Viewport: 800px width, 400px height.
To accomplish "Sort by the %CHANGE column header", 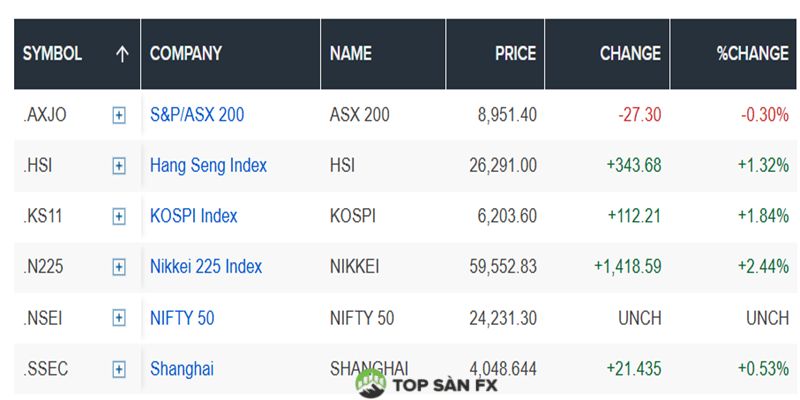I will 752,54.
